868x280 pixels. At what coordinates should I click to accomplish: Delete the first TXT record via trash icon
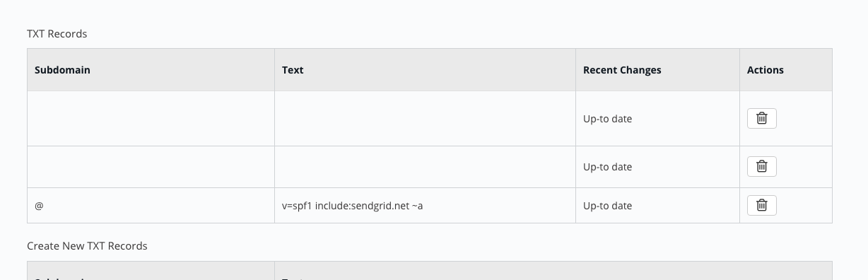761,118
